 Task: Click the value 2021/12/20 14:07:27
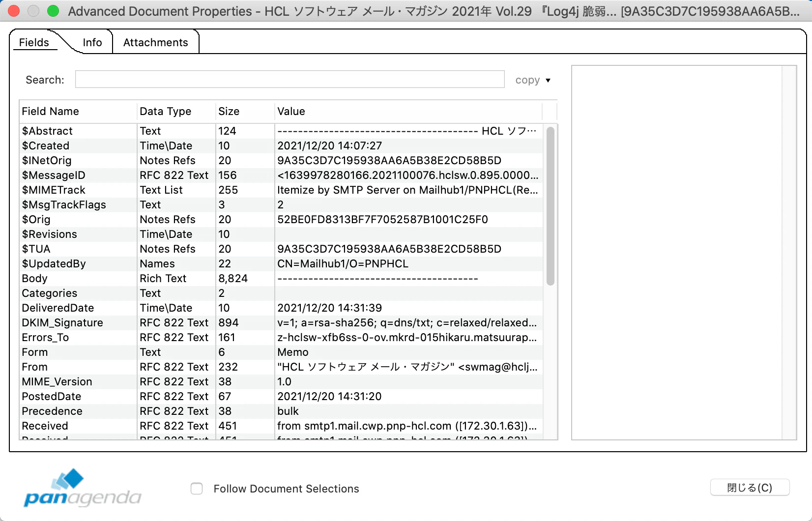pyautogui.click(x=330, y=146)
